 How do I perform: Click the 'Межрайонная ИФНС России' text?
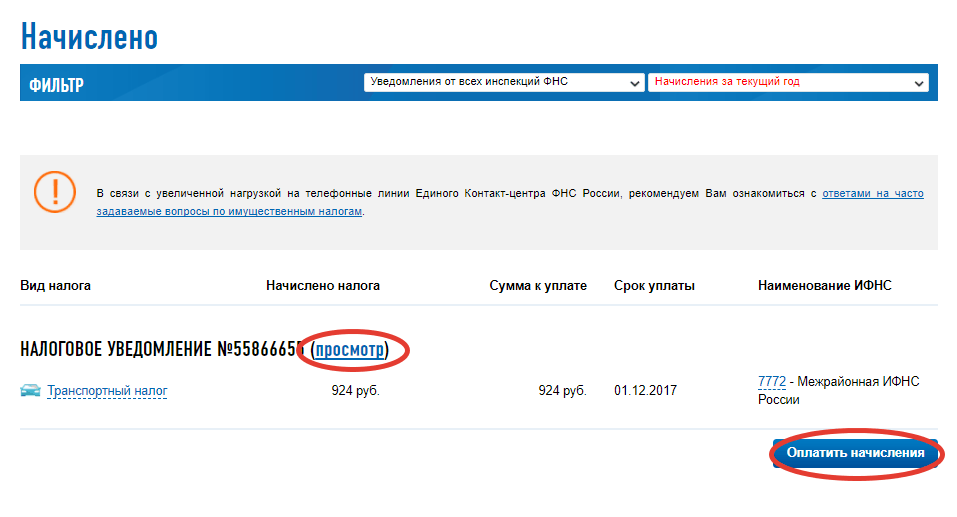pos(839,391)
